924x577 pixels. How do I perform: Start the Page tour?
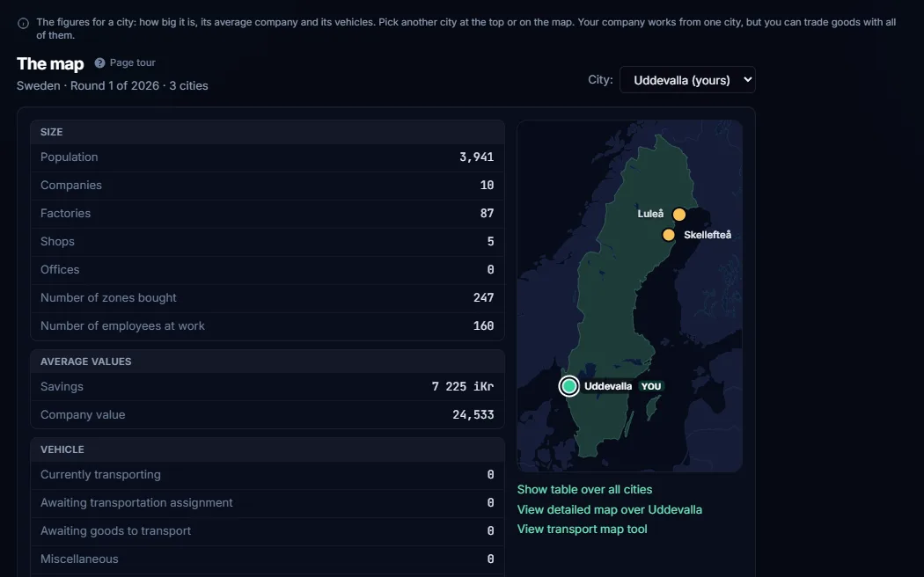126,62
